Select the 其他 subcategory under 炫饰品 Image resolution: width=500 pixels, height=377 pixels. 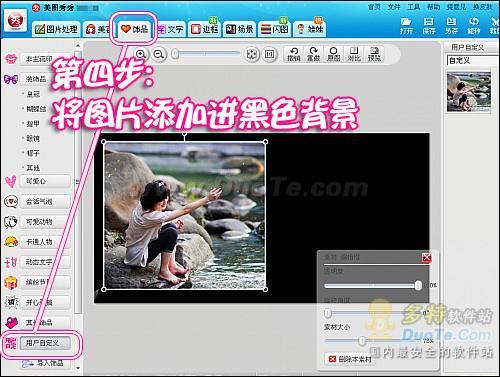pos(33,168)
